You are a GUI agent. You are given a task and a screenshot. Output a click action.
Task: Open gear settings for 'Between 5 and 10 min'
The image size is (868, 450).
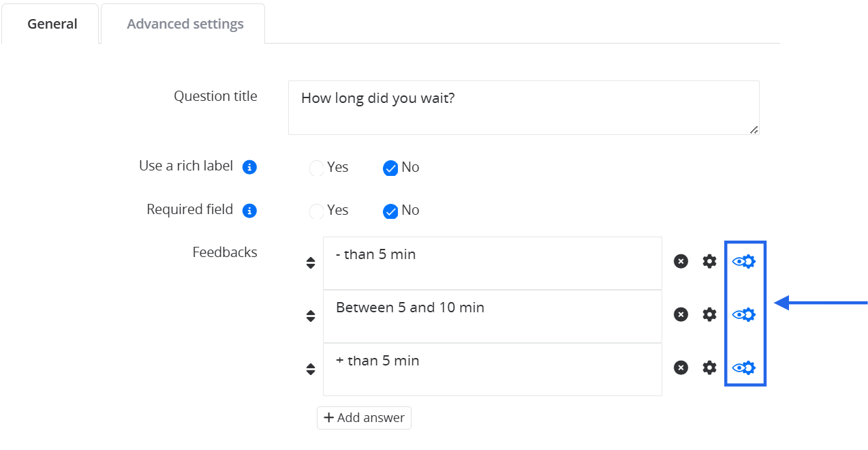[x=709, y=314]
